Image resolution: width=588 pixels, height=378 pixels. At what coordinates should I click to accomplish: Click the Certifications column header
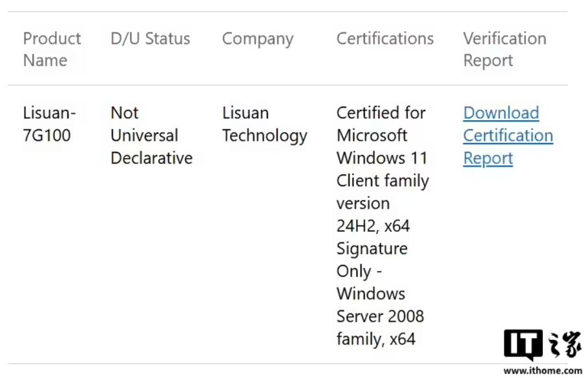(x=384, y=39)
